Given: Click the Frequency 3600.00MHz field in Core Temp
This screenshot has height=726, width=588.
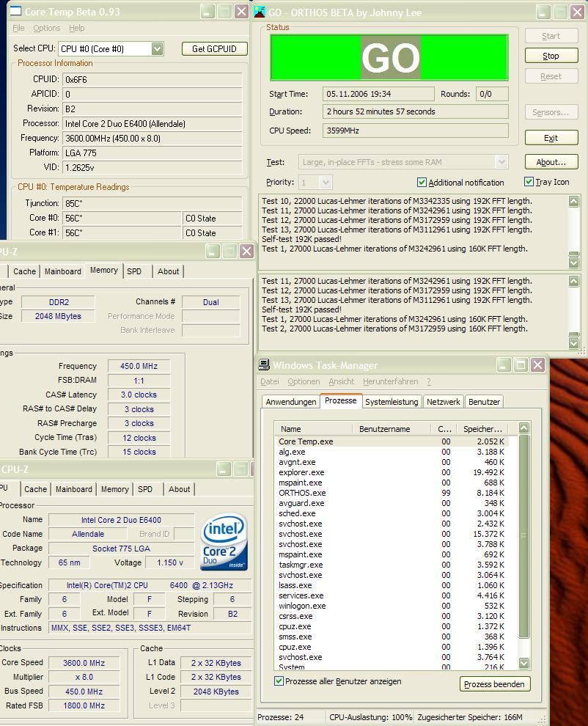Looking at the screenshot, I should [152, 138].
